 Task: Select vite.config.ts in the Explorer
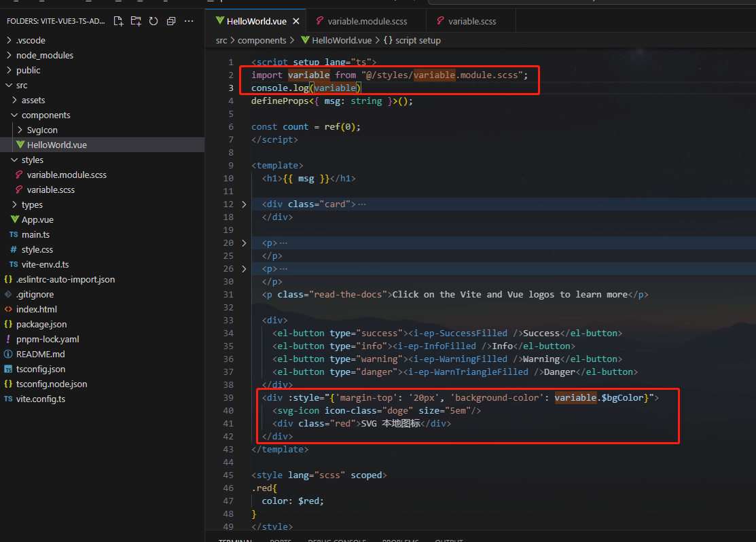[41, 399]
